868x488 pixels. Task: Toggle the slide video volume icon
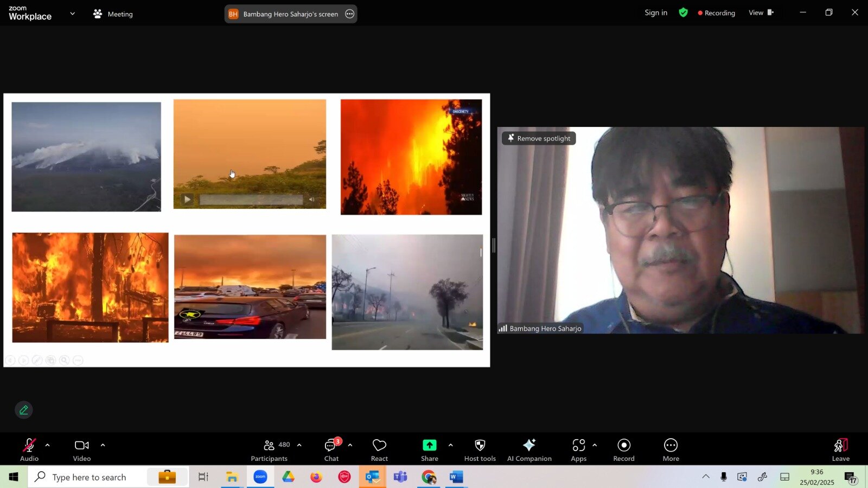tap(312, 200)
